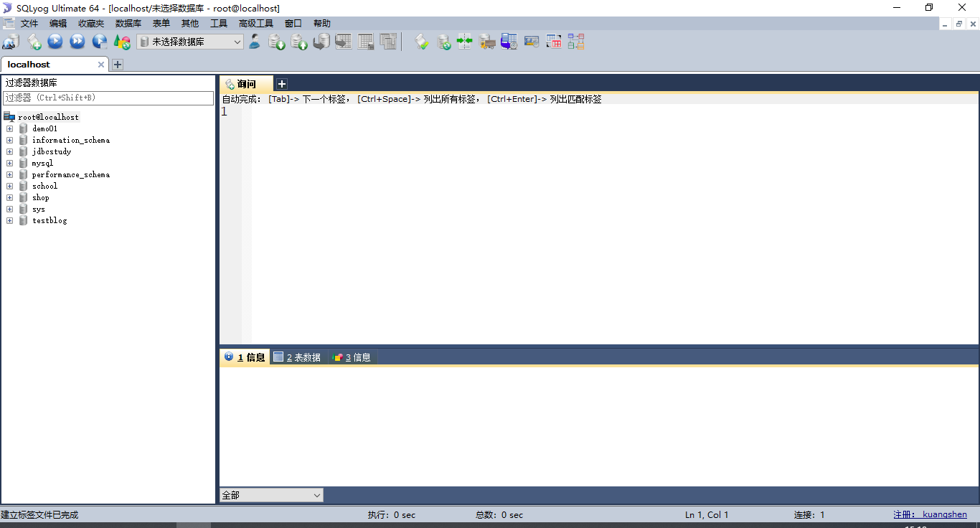Screen dimensions: 980x528
Task: Open the 文件 menu
Action: (x=29, y=24)
